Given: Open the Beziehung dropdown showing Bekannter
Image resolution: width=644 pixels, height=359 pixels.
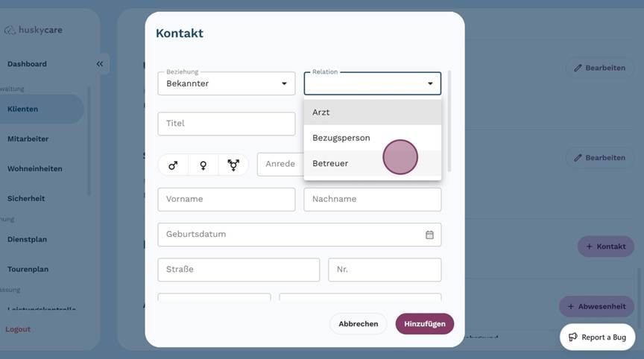Looking at the screenshot, I should [227, 83].
